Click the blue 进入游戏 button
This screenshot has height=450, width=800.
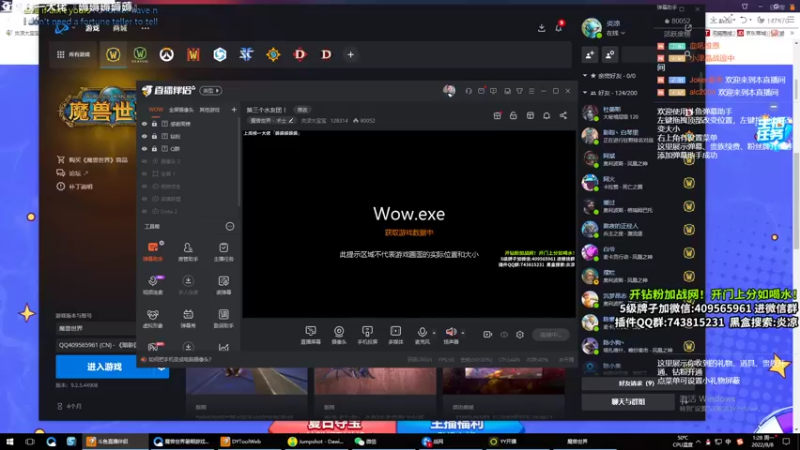coord(105,367)
